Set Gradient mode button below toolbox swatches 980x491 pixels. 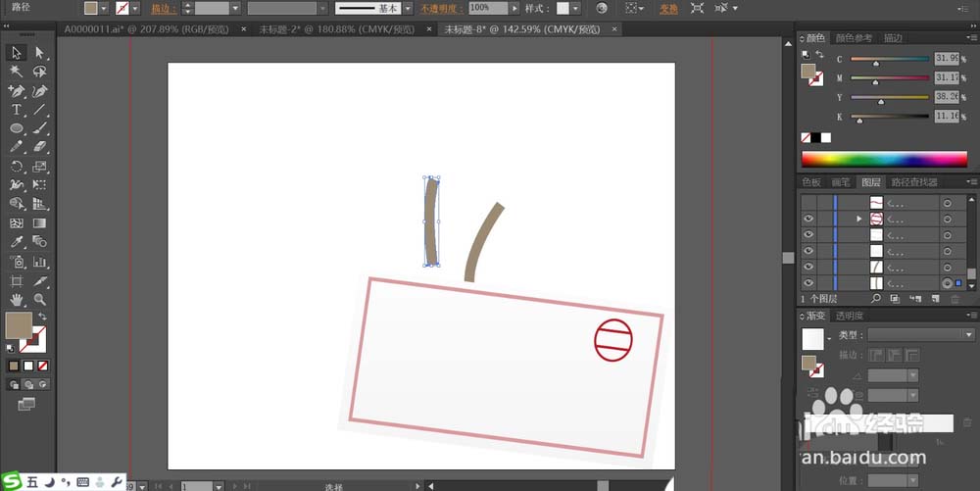[x=28, y=367]
